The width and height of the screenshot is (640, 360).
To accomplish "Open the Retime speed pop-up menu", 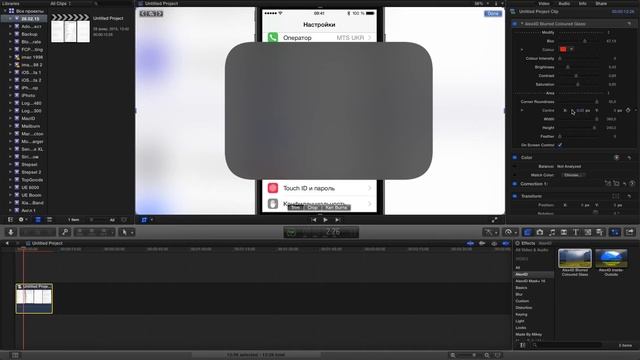I will tap(510, 232).
